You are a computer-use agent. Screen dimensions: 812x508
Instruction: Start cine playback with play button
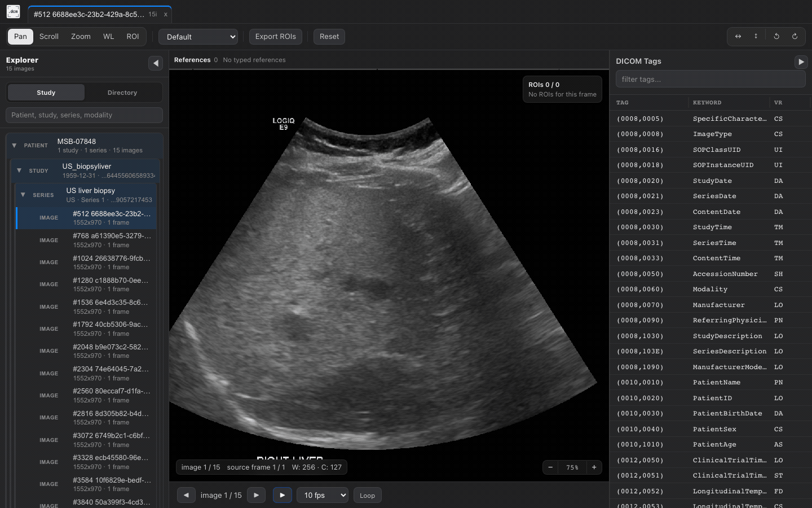tap(283, 495)
